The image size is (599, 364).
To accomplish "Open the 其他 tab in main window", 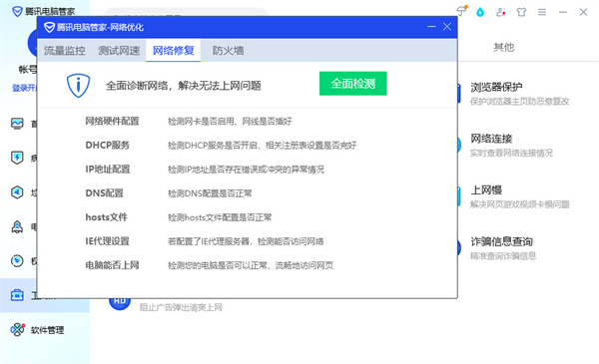I will (x=503, y=47).
